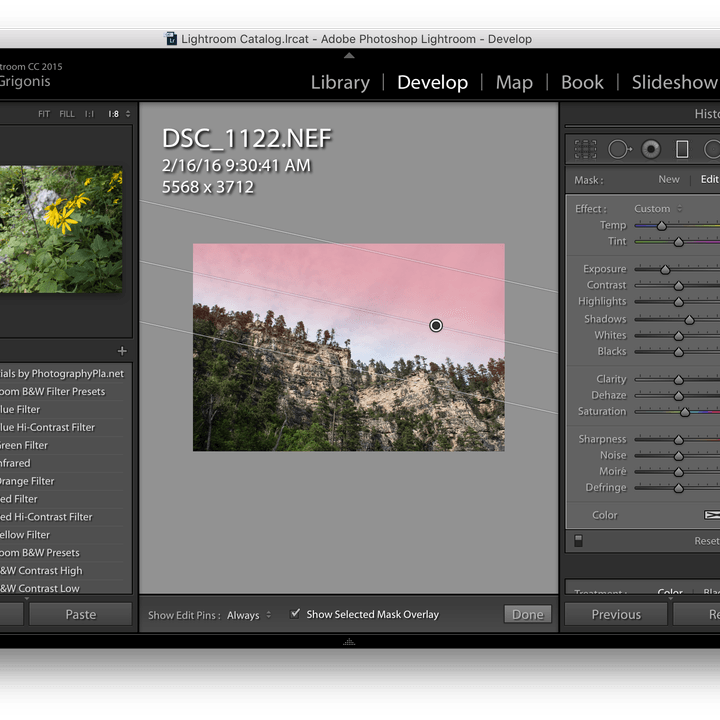Toggle the filter effect panel on/off switch
720x720 pixels.
pyautogui.click(x=578, y=541)
